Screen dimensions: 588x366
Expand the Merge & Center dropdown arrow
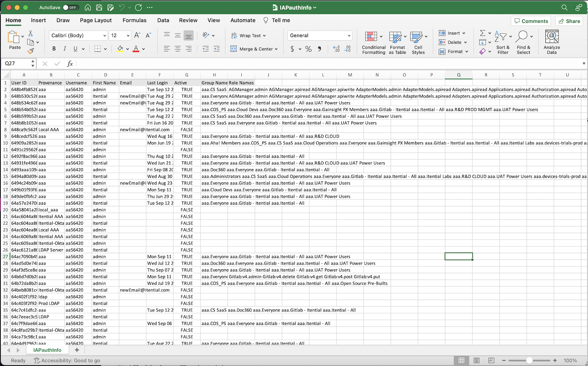pos(276,49)
